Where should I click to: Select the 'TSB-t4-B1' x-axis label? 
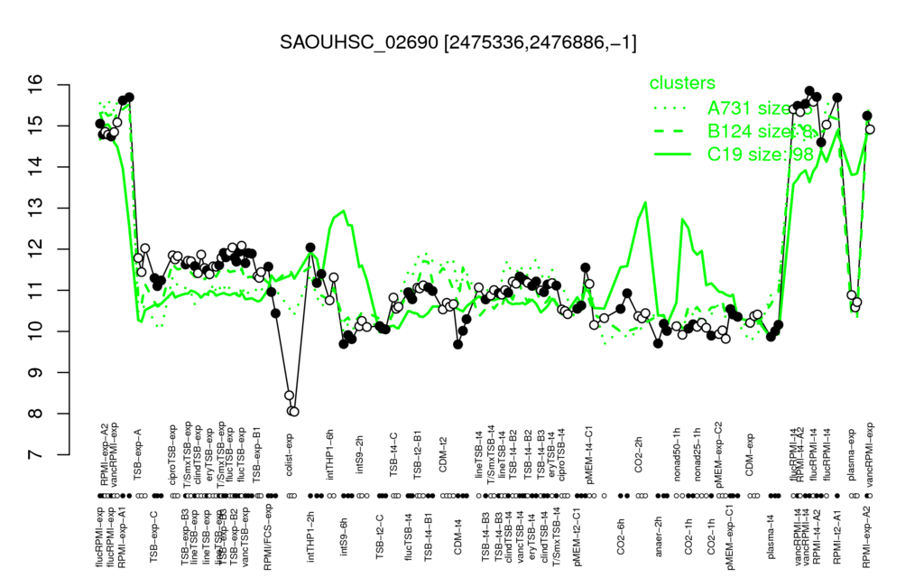429,536
